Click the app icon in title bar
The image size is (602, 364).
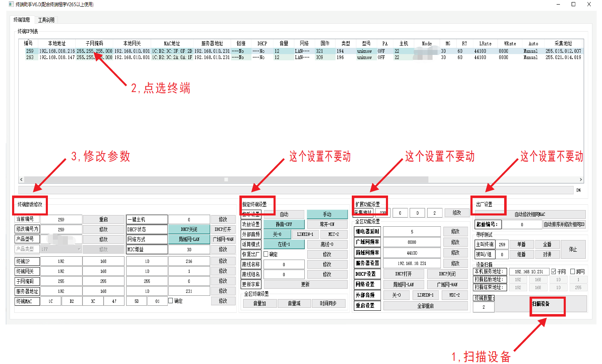click(11, 4)
